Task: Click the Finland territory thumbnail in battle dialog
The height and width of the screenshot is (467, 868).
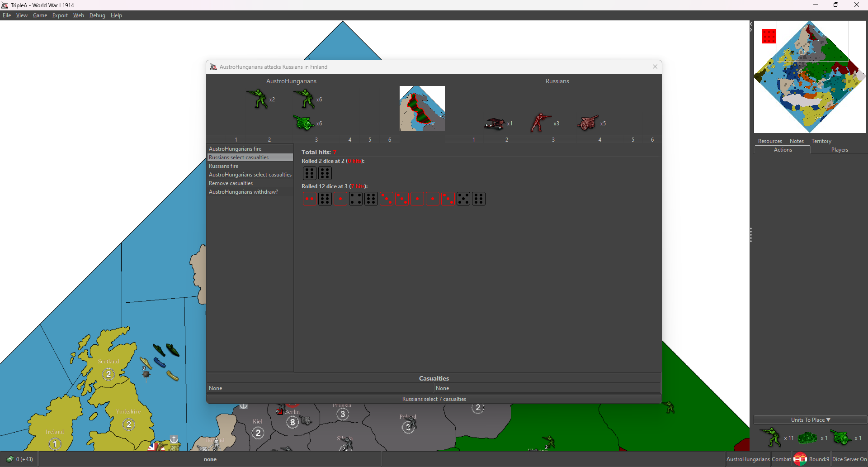Action: [422, 109]
